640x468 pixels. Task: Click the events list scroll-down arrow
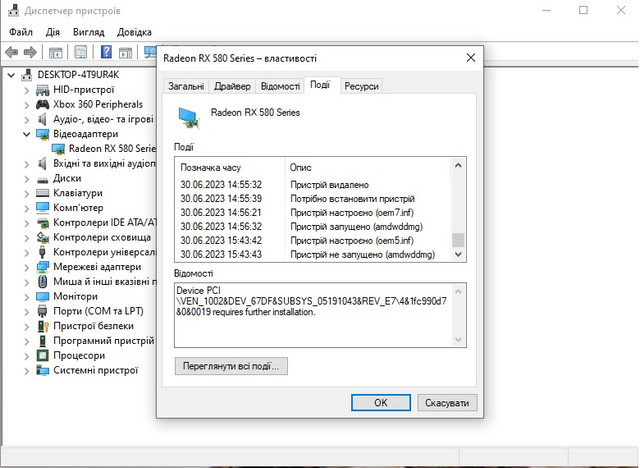point(458,254)
